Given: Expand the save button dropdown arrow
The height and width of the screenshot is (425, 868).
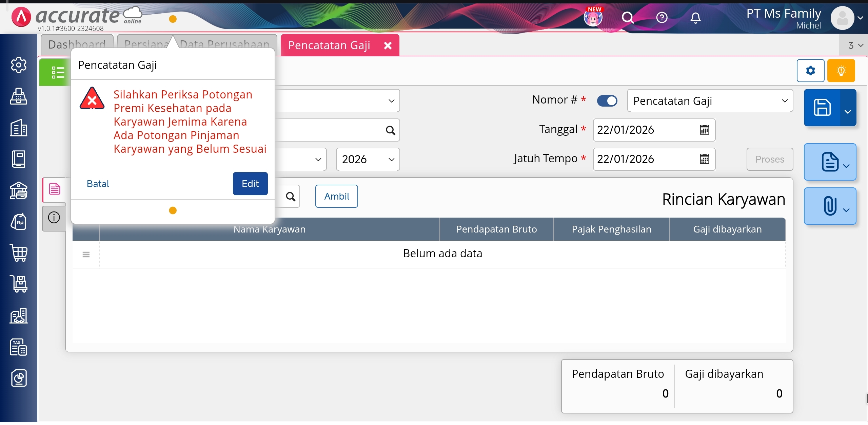Looking at the screenshot, I should (x=848, y=111).
